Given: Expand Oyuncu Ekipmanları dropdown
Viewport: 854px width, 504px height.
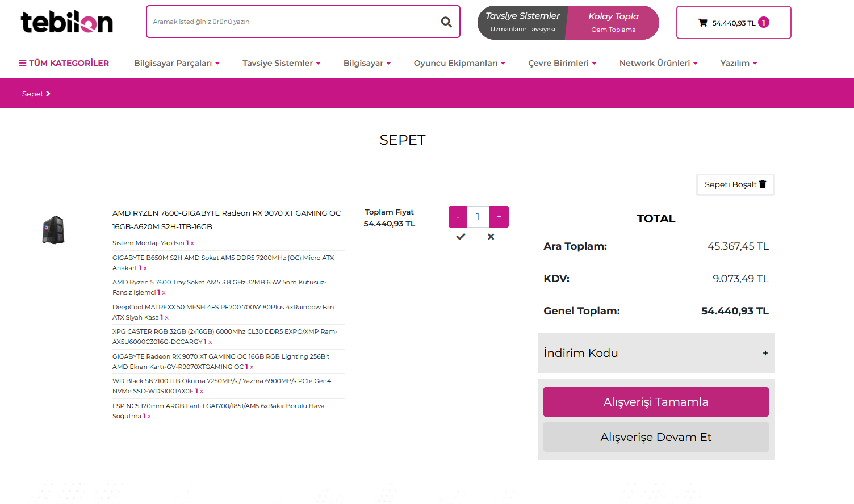Looking at the screenshot, I should point(459,63).
